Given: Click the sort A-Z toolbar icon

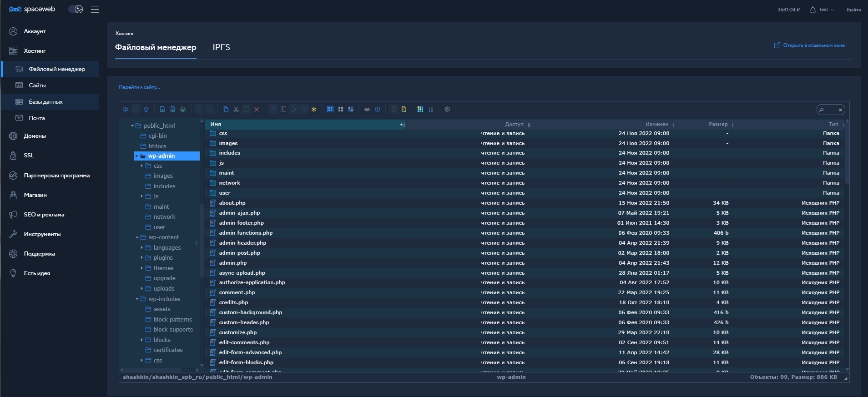Looking at the screenshot, I should (x=431, y=110).
